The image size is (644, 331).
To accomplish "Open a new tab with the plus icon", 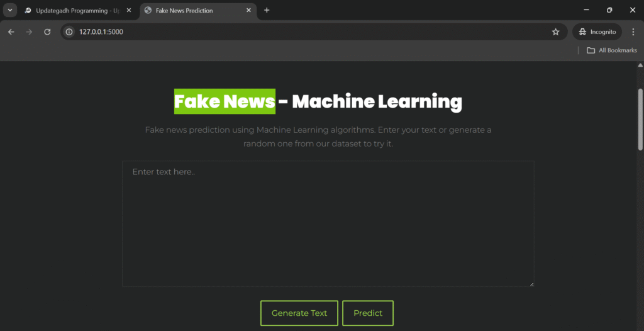I will click(267, 10).
